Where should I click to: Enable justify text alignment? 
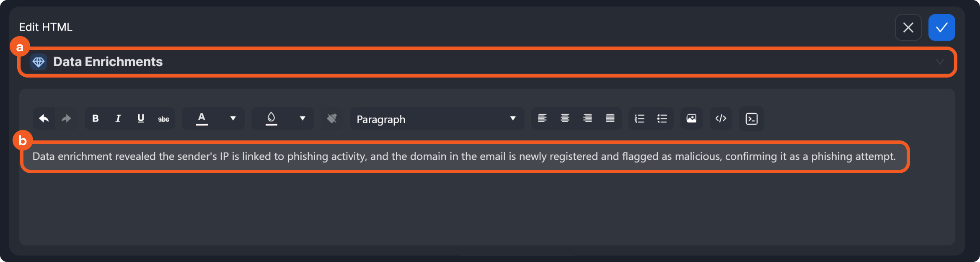610,119
